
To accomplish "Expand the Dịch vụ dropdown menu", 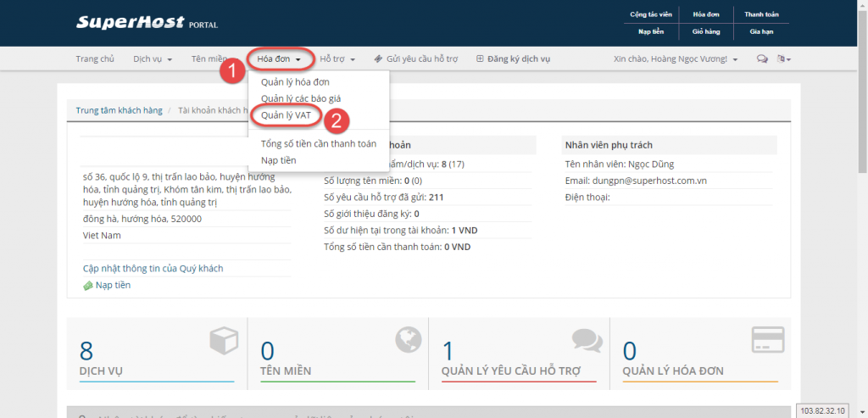I will click(x=153, y=59).
